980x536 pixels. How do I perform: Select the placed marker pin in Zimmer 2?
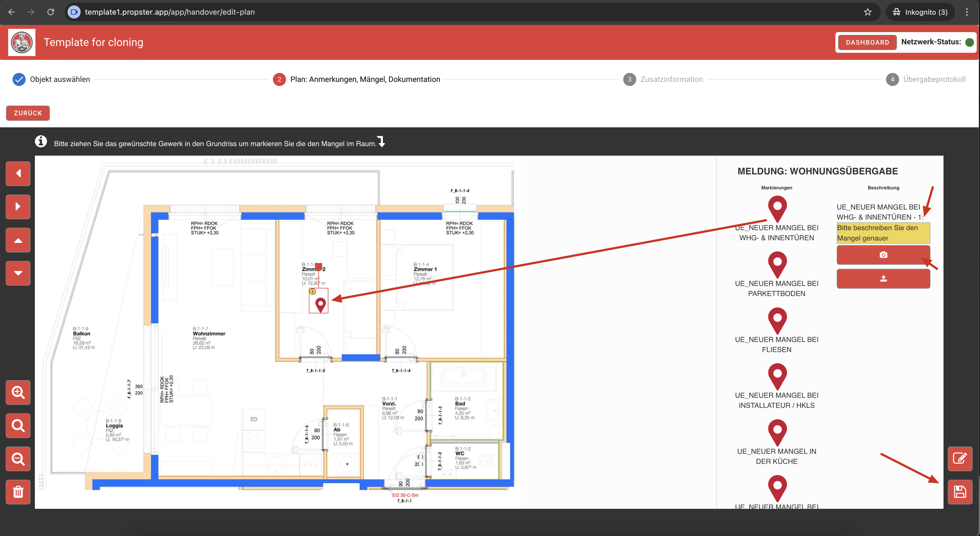[x=320, y=304]
